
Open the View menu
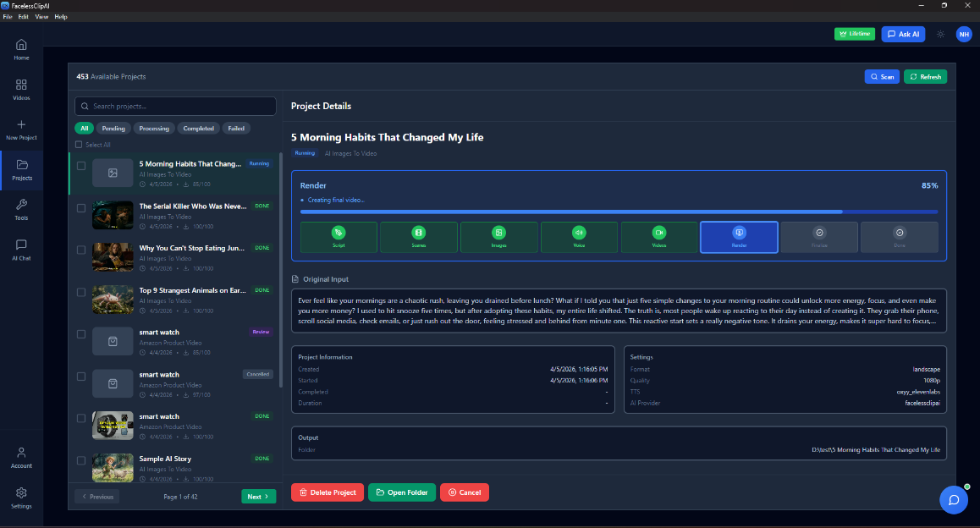[x=41, y=17]
